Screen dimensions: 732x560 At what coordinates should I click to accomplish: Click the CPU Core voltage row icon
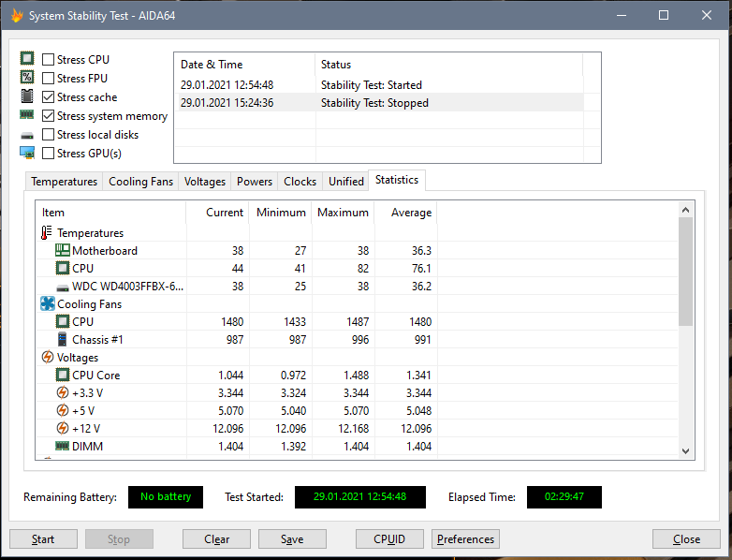[63, 375]
